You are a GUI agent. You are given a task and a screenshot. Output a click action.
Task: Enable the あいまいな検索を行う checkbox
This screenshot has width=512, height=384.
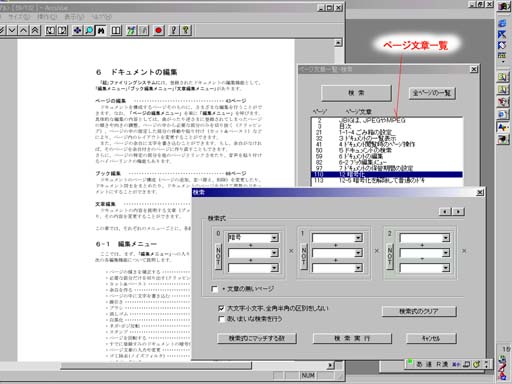pyautogui.click(x=221, y=319)
